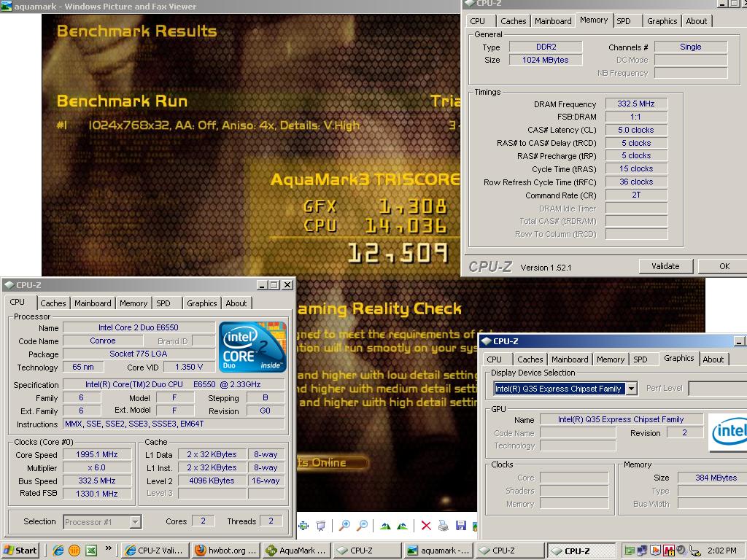Open Mainboard tab in bottom-left CPU-Z window

[x=93, y=303]
